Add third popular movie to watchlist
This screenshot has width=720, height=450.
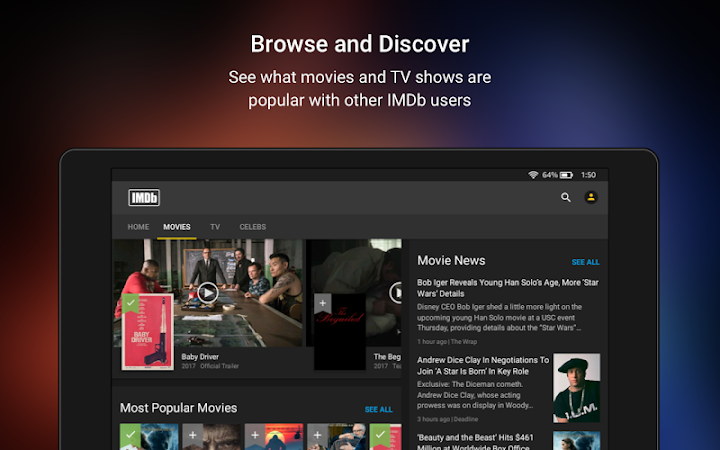[255, 434]
